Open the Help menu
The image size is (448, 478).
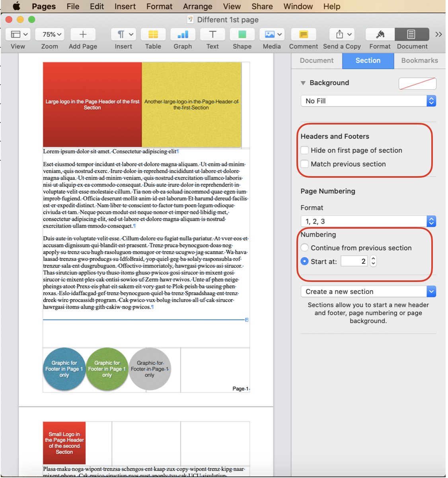point(331,6)
